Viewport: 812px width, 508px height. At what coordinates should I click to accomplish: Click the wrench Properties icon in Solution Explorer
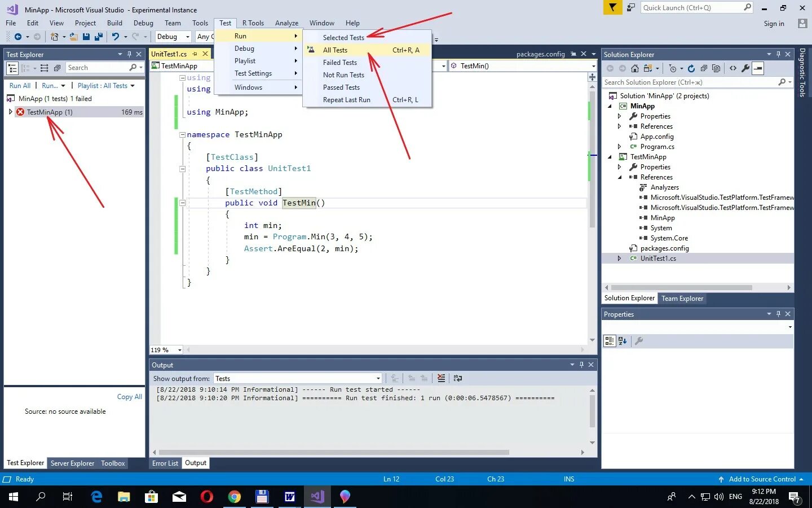tap(745, 68)
